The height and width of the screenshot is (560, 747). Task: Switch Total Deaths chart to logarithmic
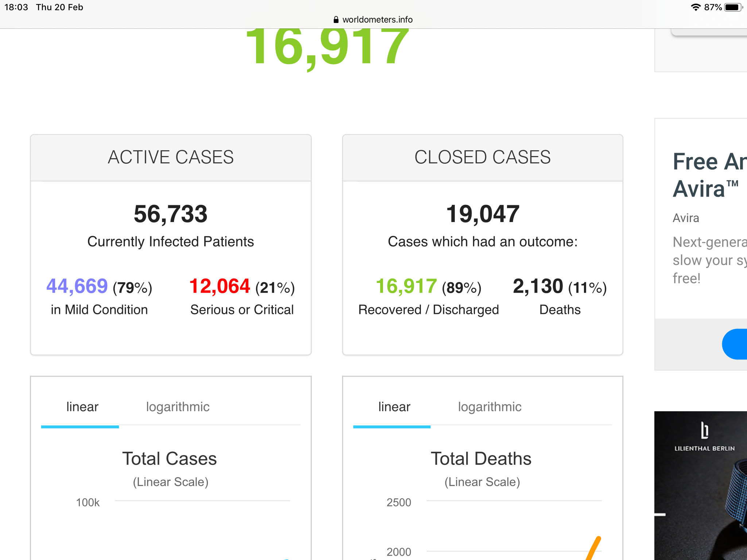tap(489, 407)
